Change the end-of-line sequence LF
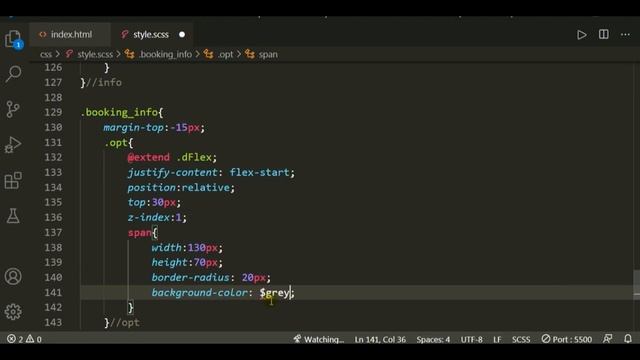640x360 pixels. click(497, 339)
